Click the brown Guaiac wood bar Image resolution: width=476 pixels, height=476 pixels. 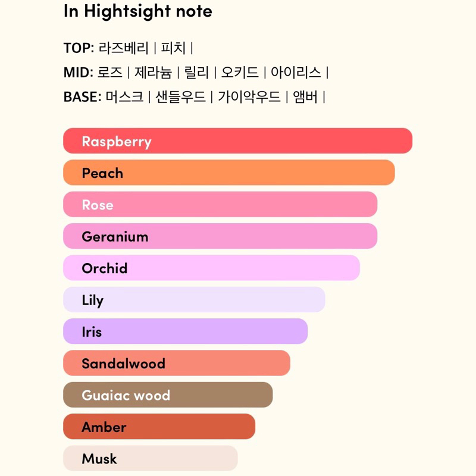click(168, 395)
